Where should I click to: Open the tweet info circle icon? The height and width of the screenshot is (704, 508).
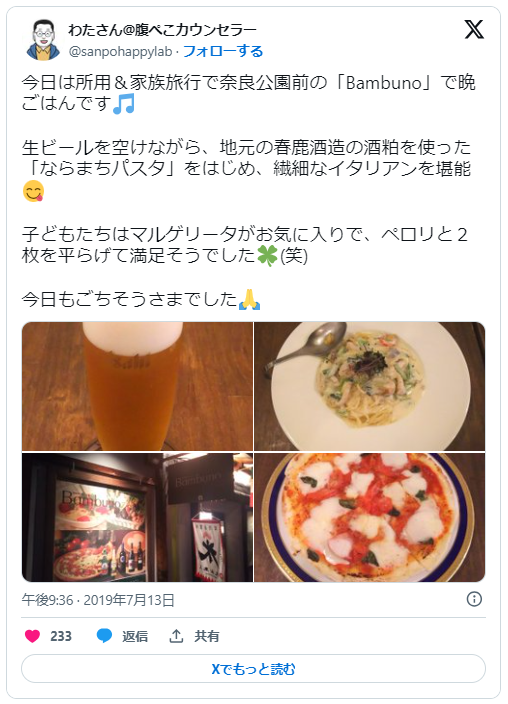(x=474, y=599)
